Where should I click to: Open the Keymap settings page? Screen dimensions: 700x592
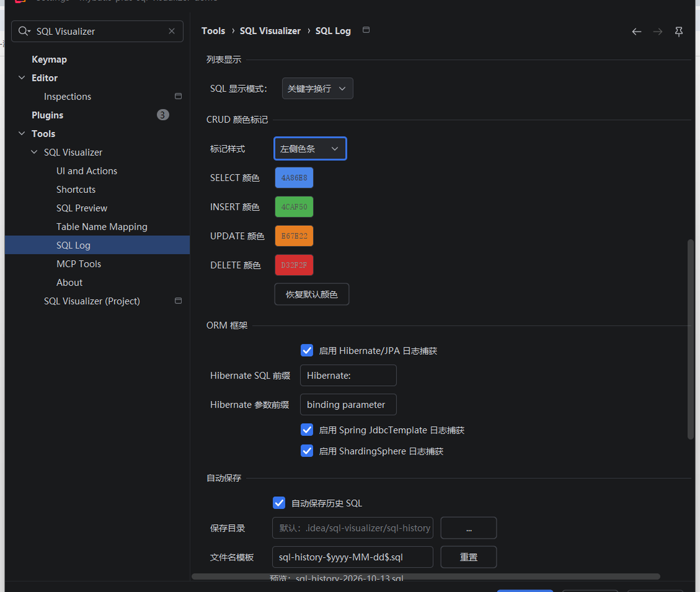49,59
